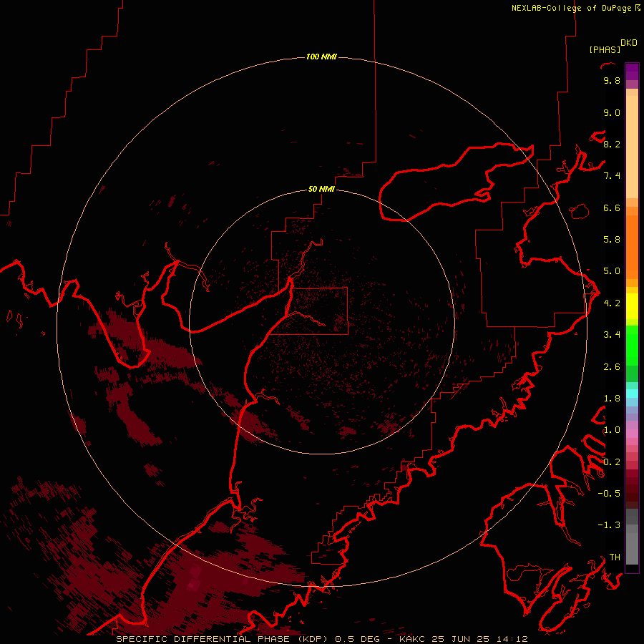
Task: Click the DKD unit label above the color scale
Action: click(629, 43)
